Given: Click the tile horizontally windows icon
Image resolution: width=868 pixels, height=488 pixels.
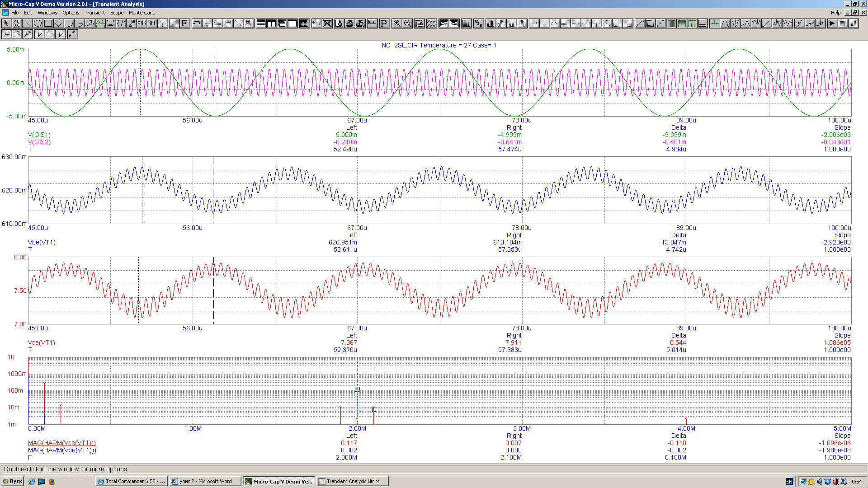Looking at the screenshot, I should (261, 23).
